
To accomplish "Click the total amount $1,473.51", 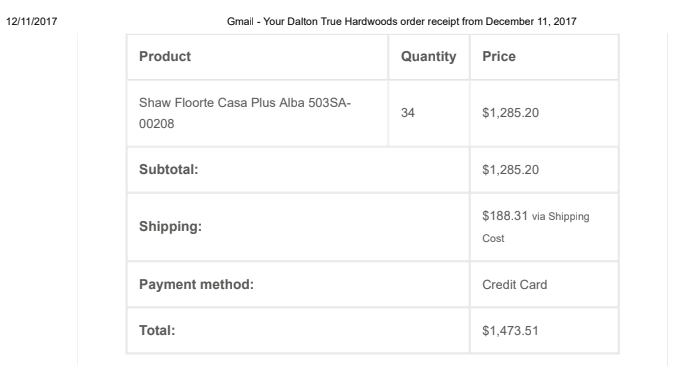I will pos(510,331).
